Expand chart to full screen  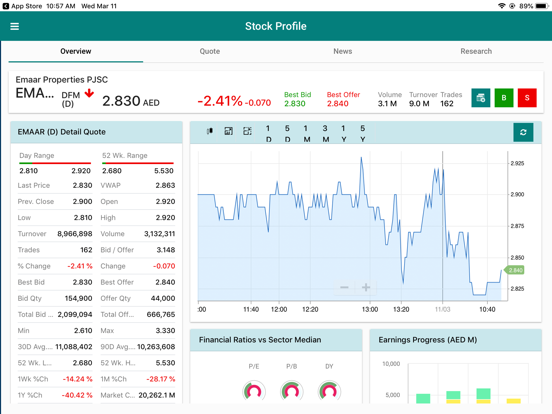pos(247,131)
